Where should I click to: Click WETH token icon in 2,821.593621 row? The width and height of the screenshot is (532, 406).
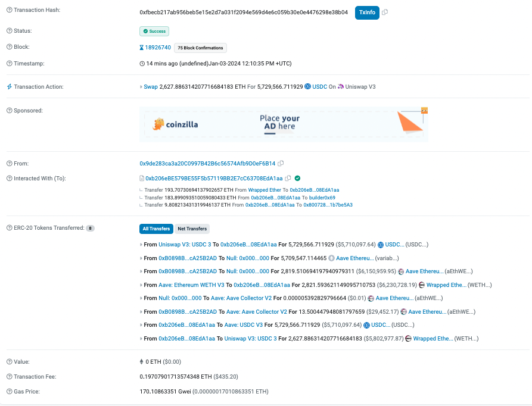tap(422, 285)
